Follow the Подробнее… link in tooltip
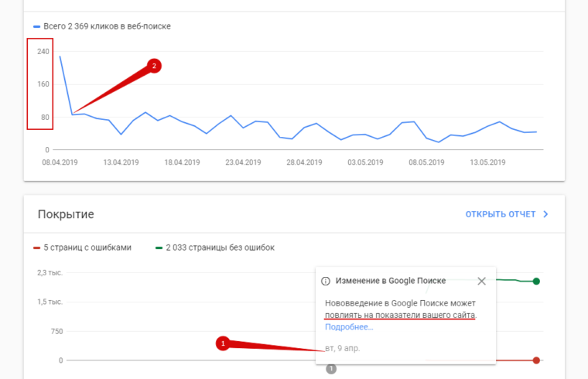This screenshot has width=588, height=379. 349,326
